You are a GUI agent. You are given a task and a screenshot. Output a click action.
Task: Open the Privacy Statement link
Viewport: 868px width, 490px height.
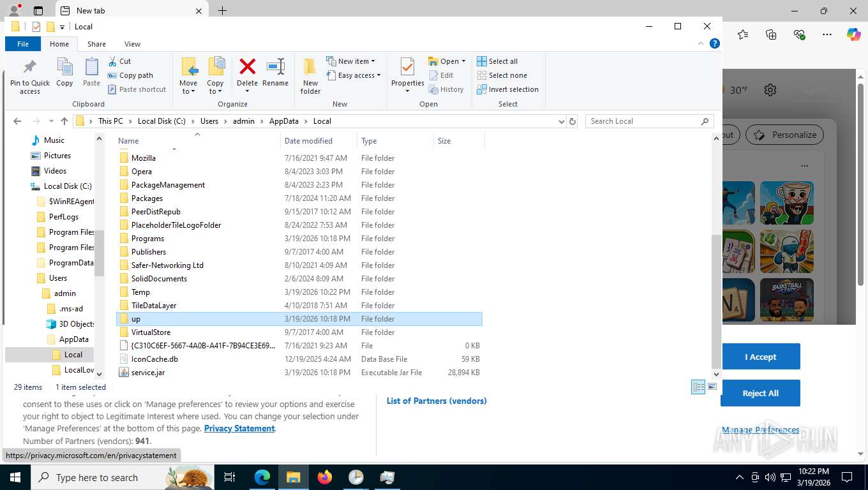click(239, 429)
